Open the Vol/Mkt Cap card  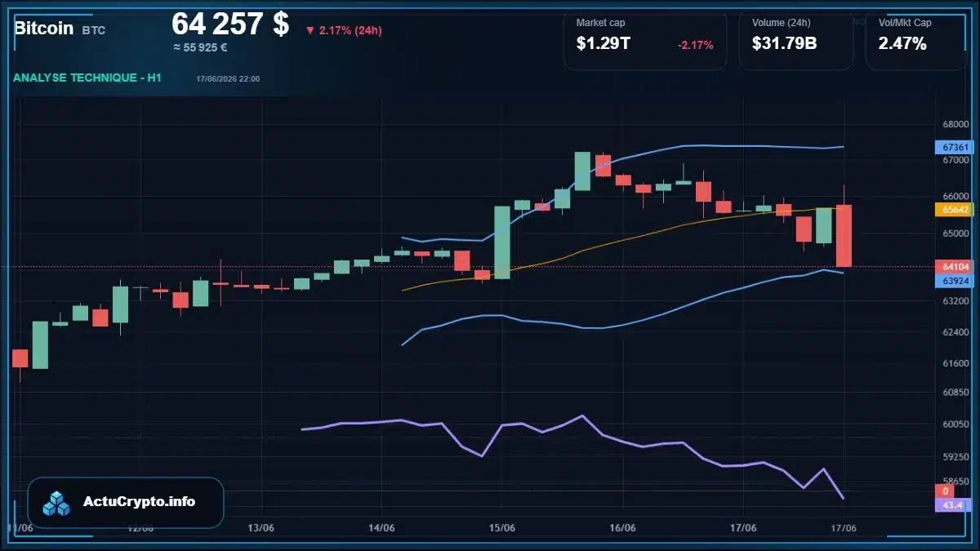[916, 40]
